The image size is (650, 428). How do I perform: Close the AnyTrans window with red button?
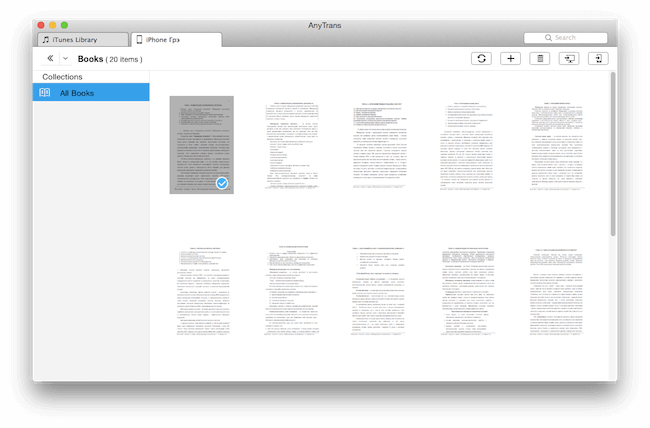[x=41, y=25]
